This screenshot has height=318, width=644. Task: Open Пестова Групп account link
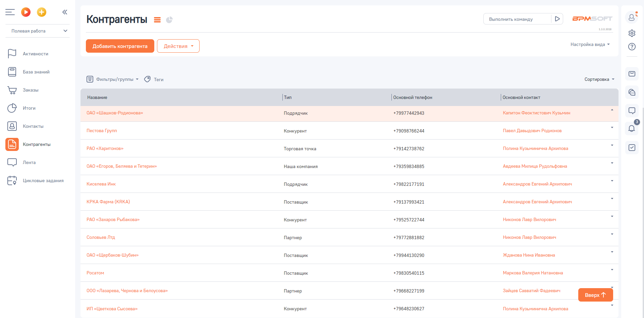(102, 130)
